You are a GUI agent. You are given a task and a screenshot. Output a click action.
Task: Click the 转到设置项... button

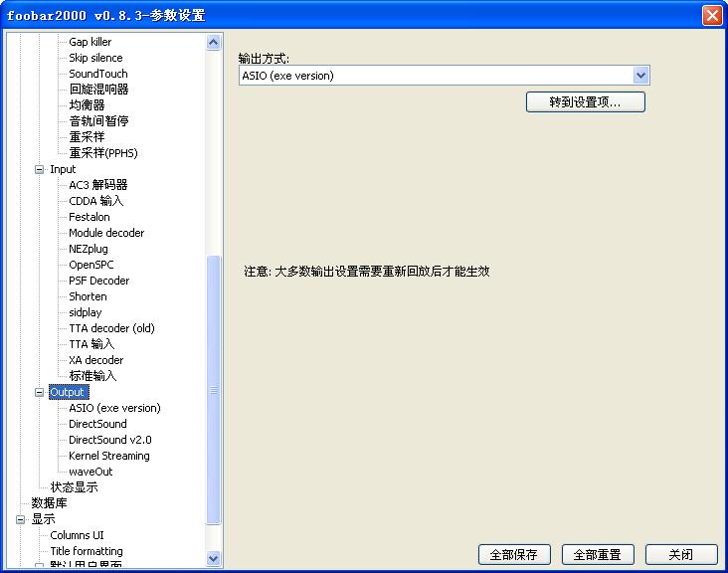pos(585,102)
